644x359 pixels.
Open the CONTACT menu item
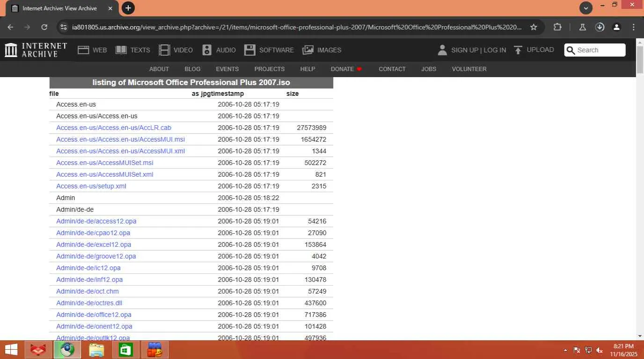392,69
